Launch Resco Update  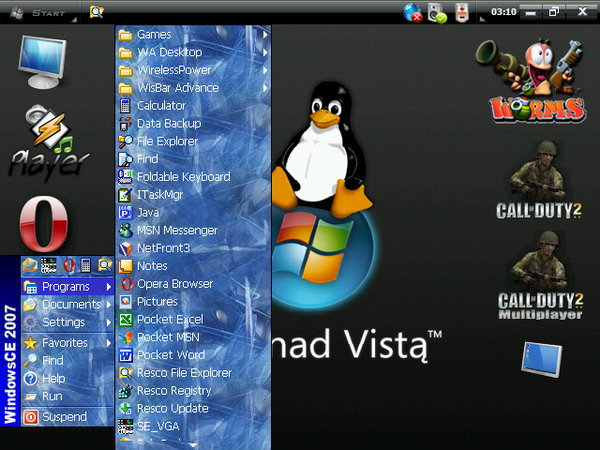193,408
